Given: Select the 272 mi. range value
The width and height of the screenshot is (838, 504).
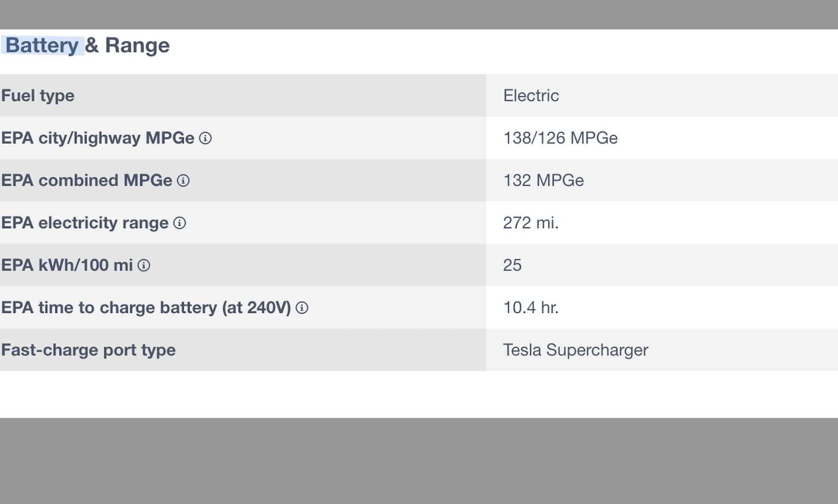Looking at the screenshot, I should 531,223.
